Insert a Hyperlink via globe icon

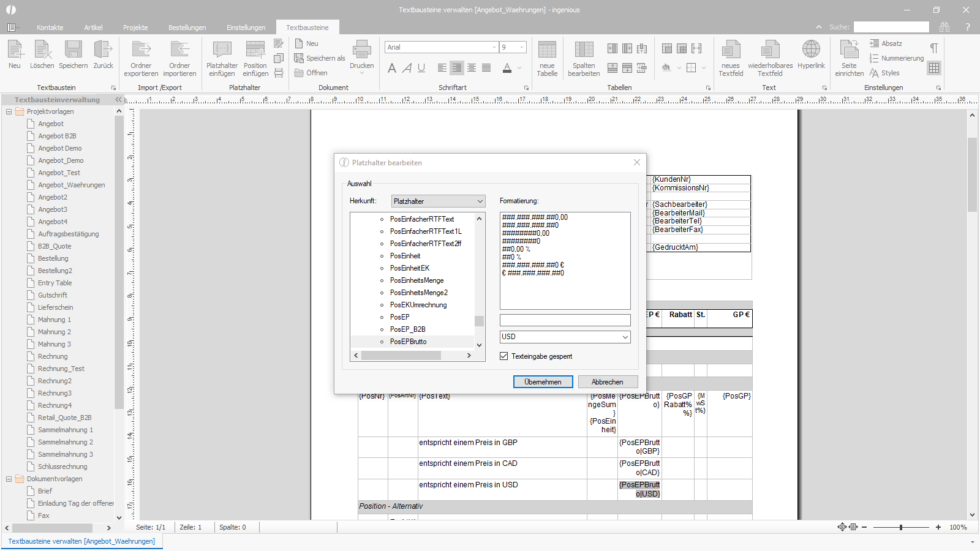point(811,54)
